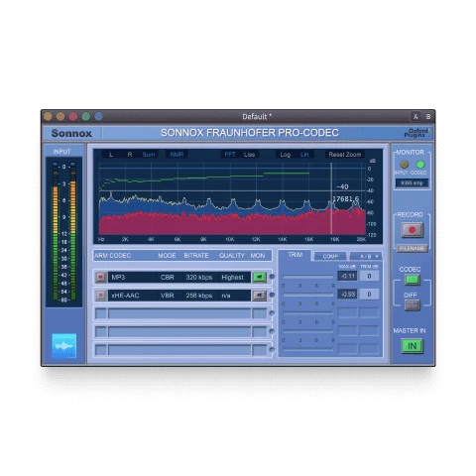Click xHE-AAC max dB readout -0.93
The height and width of the screenshot is (476, 476).
tap(347, 295)
